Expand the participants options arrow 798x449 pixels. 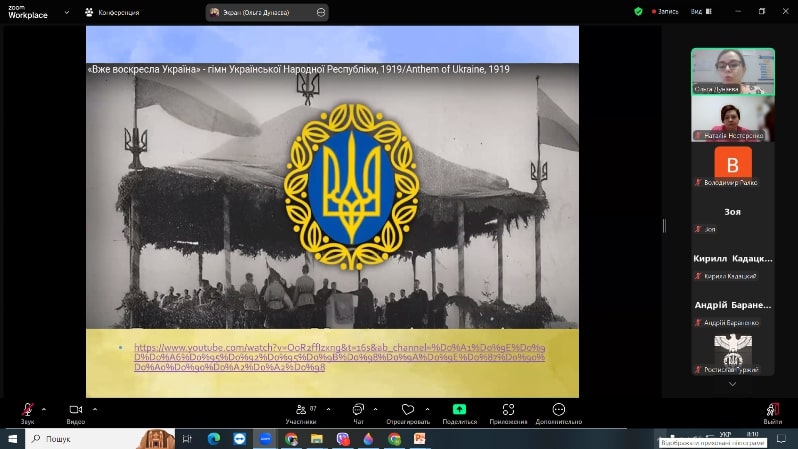pyautogui.click(x=328, y=409)
